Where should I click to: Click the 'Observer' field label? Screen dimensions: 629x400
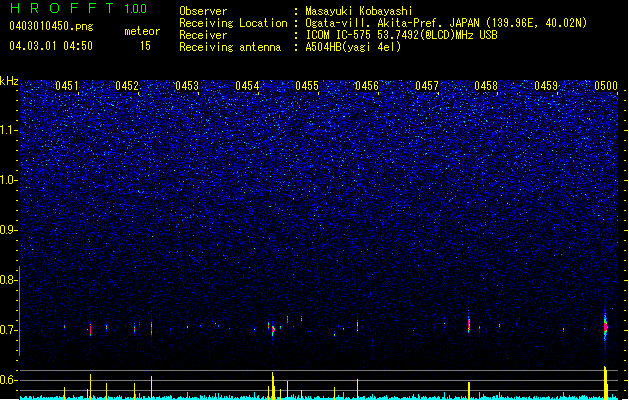[x=203, y=11]
